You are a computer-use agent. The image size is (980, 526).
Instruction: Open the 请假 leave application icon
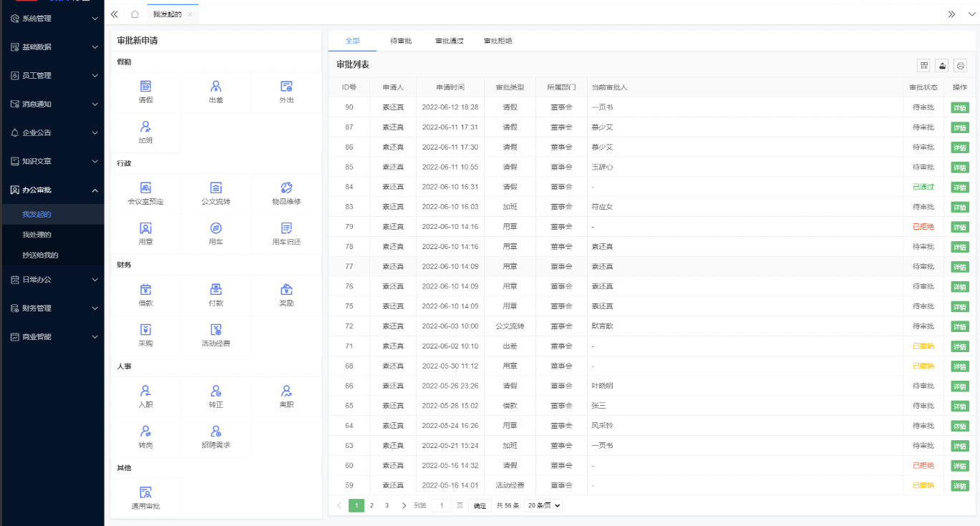pos(145,86)
